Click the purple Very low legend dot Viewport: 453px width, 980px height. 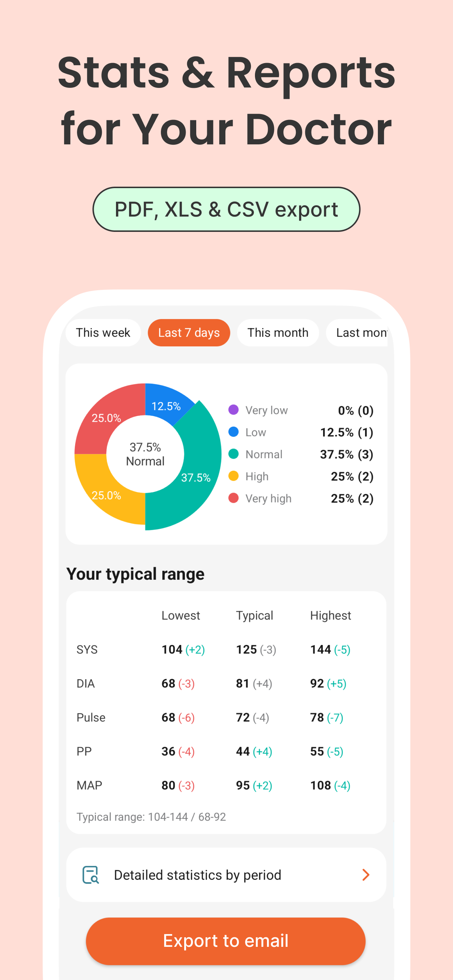pyautogui.click(x=233, y=410)
